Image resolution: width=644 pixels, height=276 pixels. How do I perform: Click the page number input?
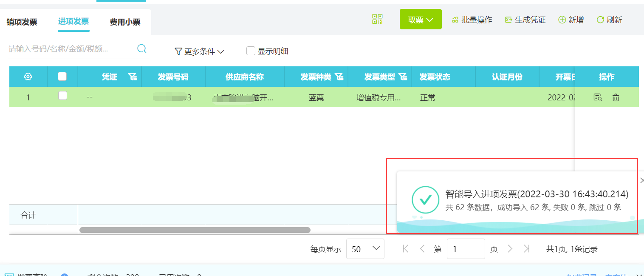[466, 249]
